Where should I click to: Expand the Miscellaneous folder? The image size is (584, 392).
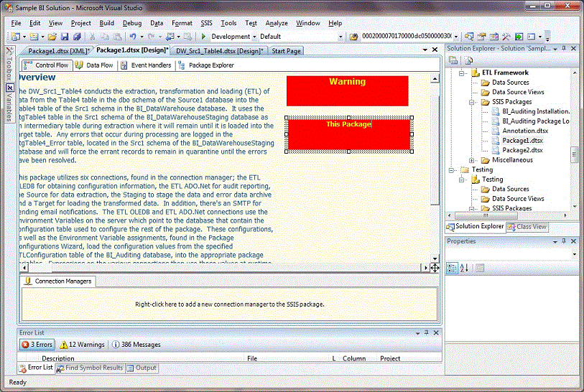click(x=471, y=160)
